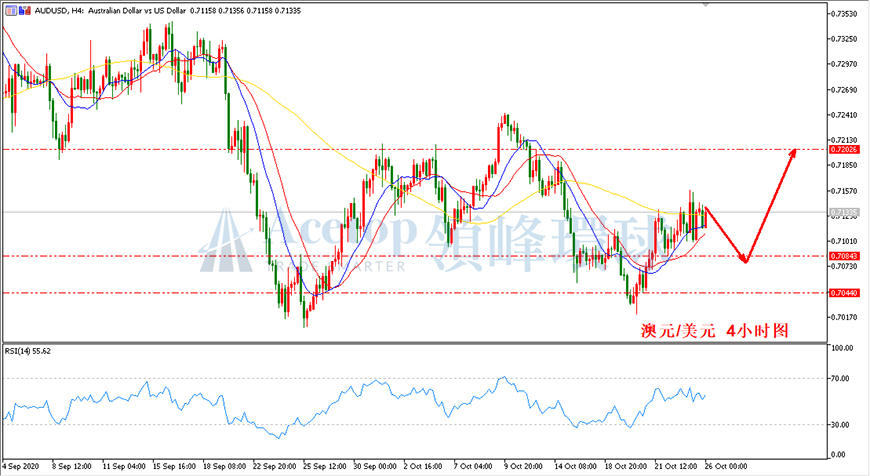Click the 9 Oct 20:00 time label
This screenshot has height=476, width=870.
[x=523, y=466]
